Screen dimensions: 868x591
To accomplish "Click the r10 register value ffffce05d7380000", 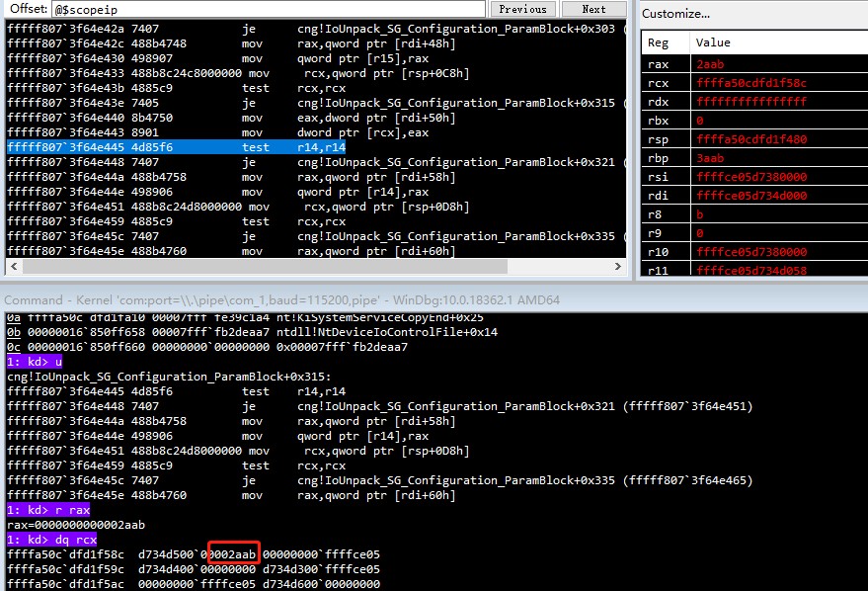I will (751, 252).
